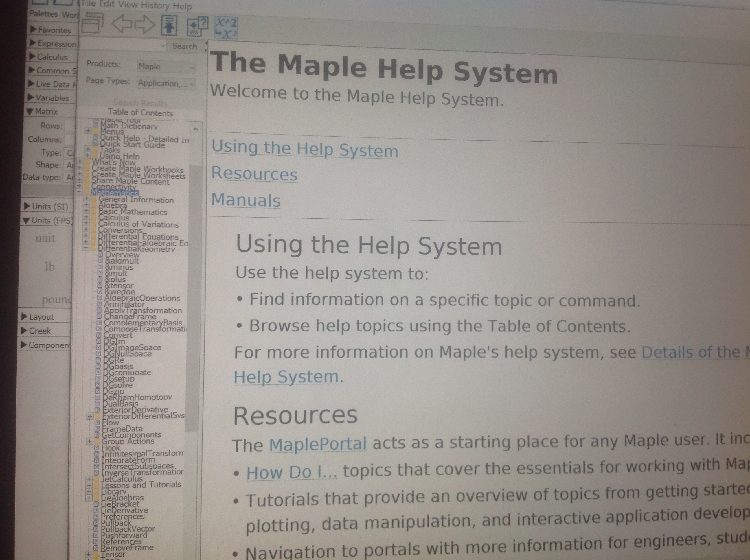
Task: Select 'AlgebraicOperations' tree item
Action: coord(142,298)
